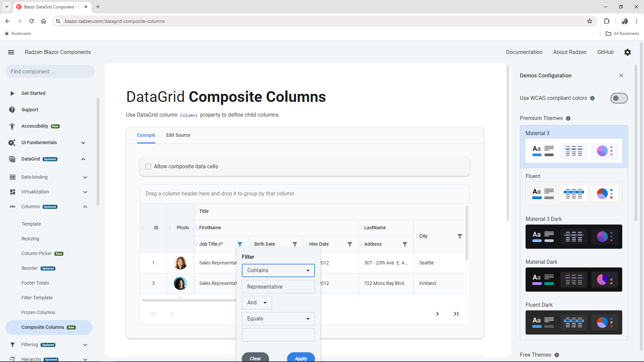
Task: Open the Chrome profile avatar
Action: [x=625, y=21]
